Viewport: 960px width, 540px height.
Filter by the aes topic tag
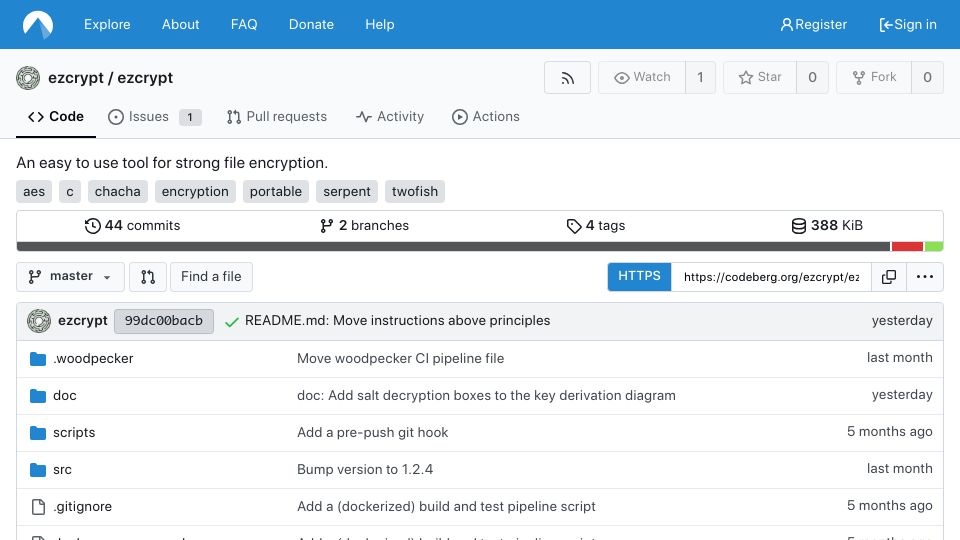point(34,192)
